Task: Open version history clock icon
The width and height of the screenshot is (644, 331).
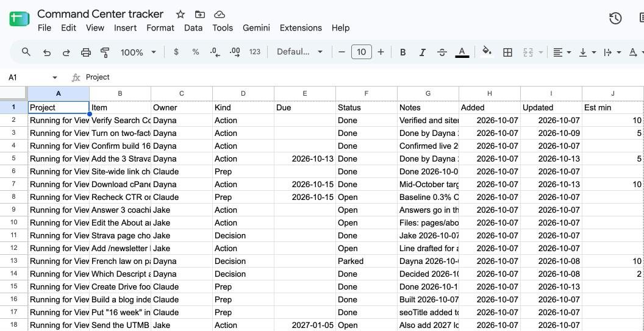Action: [x=615, y=18]
